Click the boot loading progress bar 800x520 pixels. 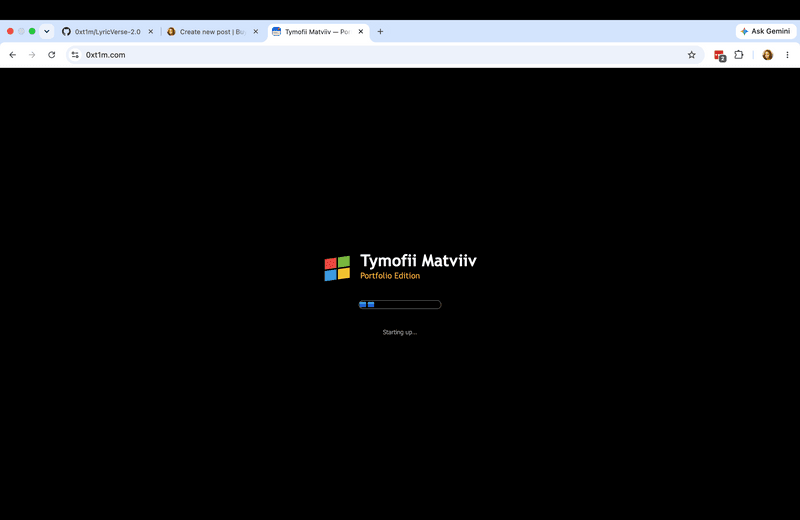(x=400, y=305)
